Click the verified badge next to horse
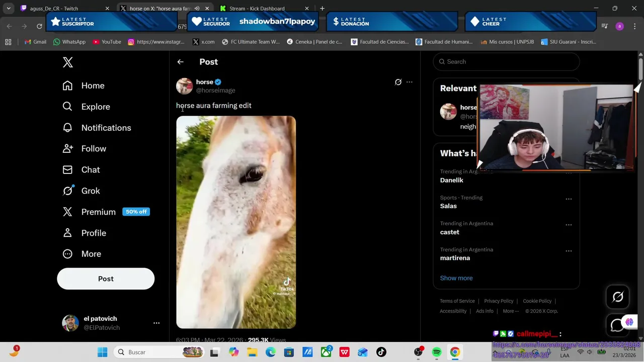The image size is (644, 362). point(218,82)
